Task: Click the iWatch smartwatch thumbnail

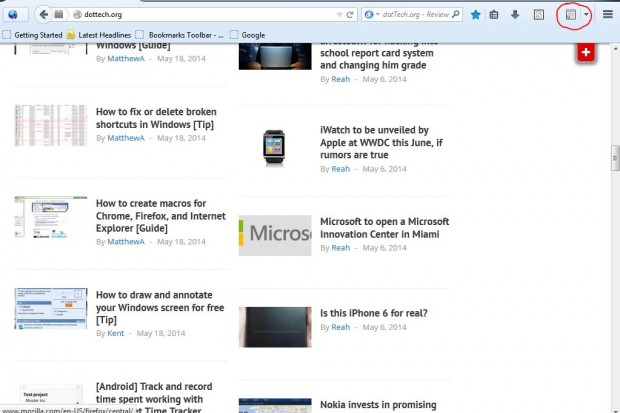Action: pyautogui.click(x=274, y=149)
